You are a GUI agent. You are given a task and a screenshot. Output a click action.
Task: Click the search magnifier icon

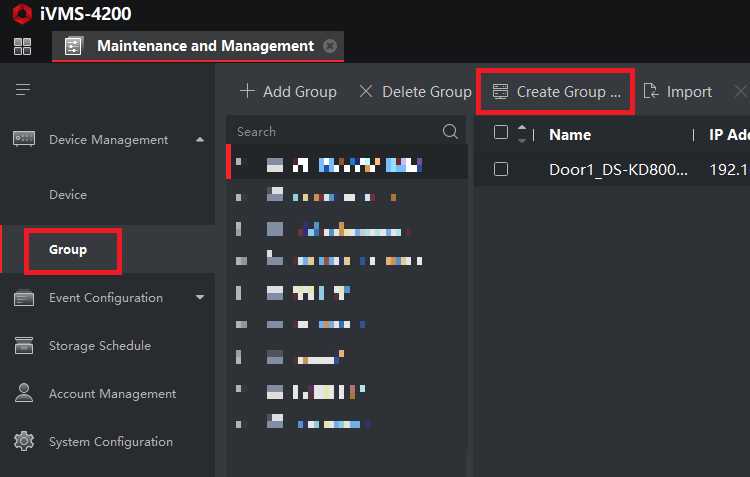(x=450, y=131)
